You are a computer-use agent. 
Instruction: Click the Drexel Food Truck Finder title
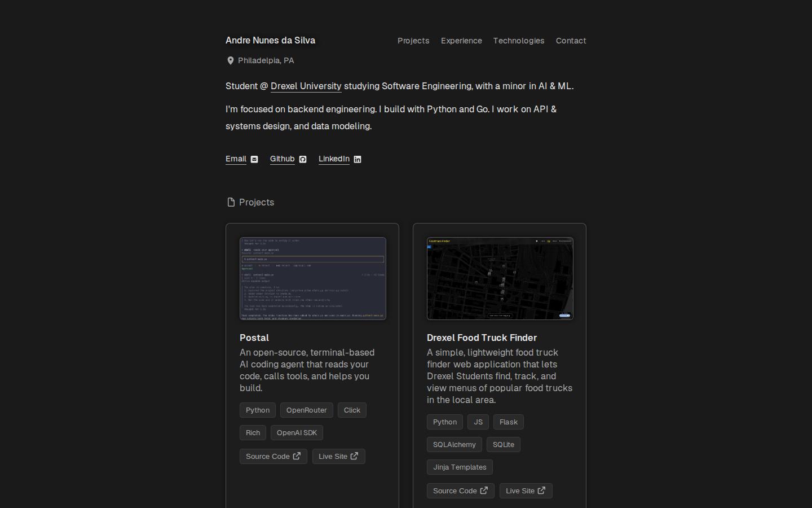(x=482, y=338)
